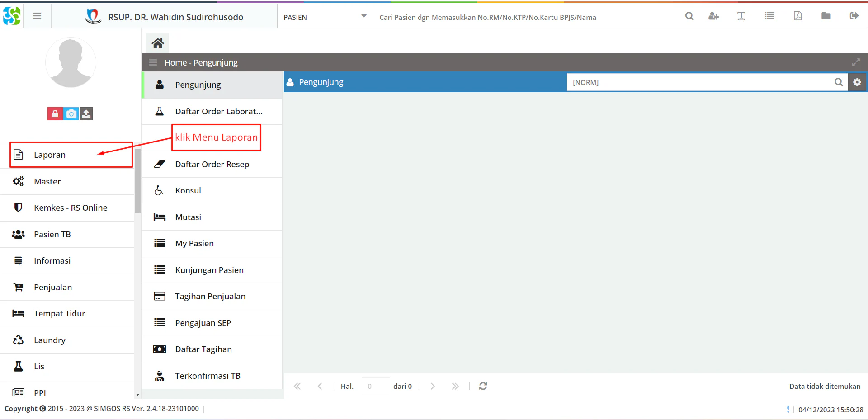Open the Penjualan menu
Screen dimensions: 868x420
pos(67,287)
